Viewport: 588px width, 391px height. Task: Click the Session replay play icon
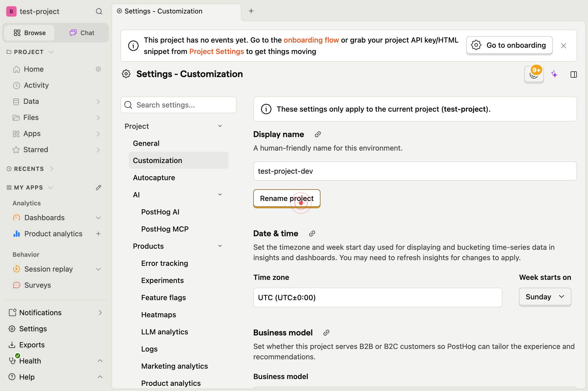pos(17,269)
